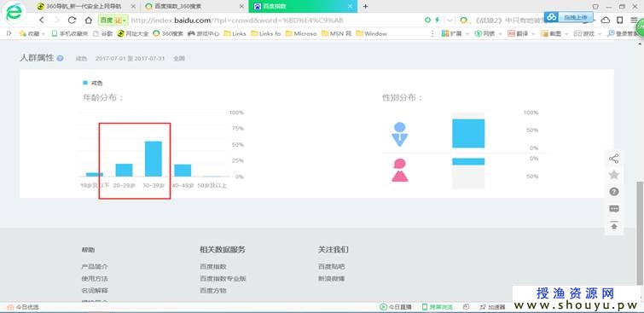644x313 pixels.
Task: Click the mobile device icon in toolbar
Action: pyautogui.click(x=620, y=20)
